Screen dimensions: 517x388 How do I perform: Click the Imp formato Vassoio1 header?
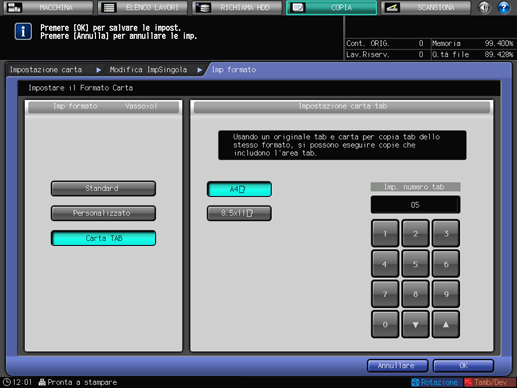[103, 106]
